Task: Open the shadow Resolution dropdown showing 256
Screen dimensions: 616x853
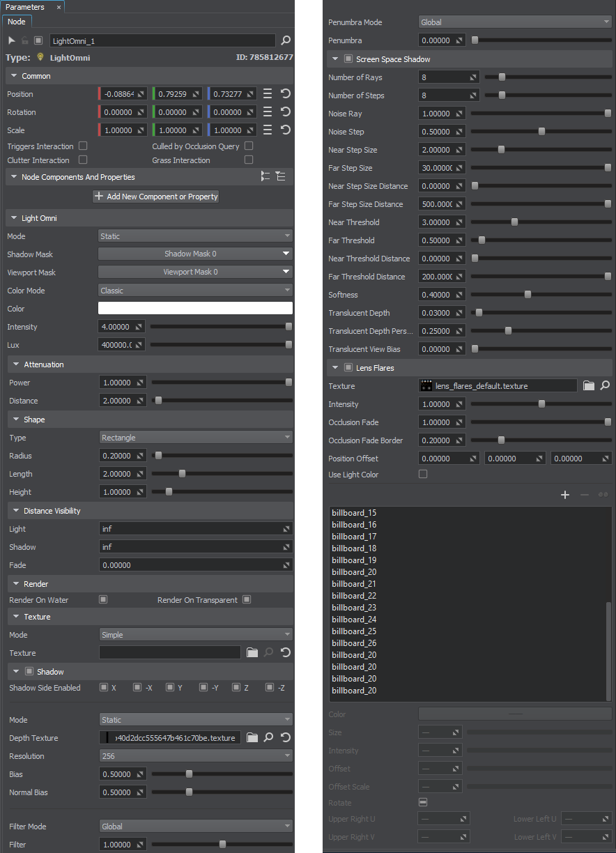Action: [196, 755]
